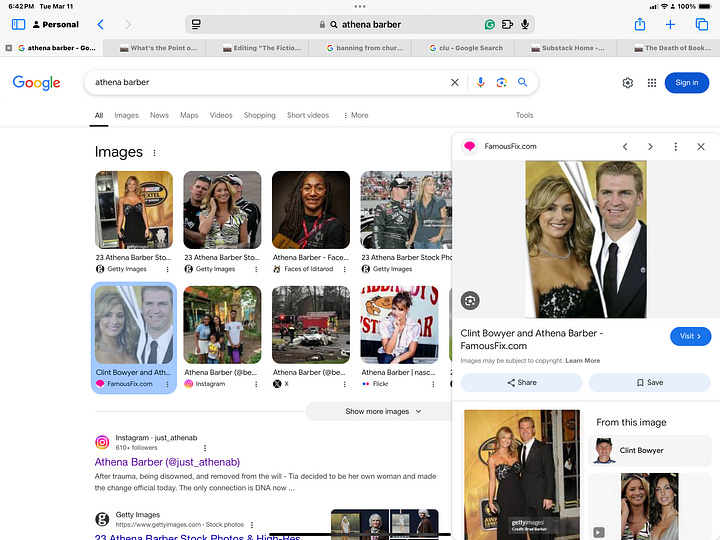Select Clint Bowyer from this image
The width and height of the screenshot is (720, 540).
click(649, 450)
